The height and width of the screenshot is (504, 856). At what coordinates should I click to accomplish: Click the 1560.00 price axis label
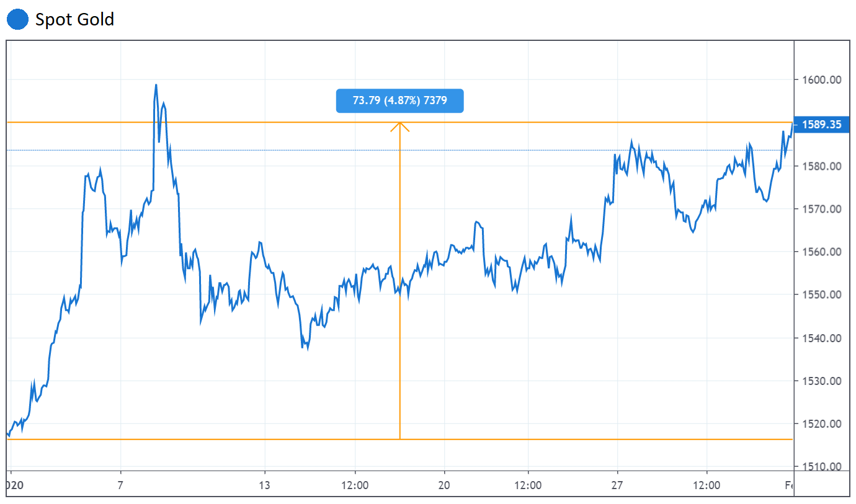(821, 252)
